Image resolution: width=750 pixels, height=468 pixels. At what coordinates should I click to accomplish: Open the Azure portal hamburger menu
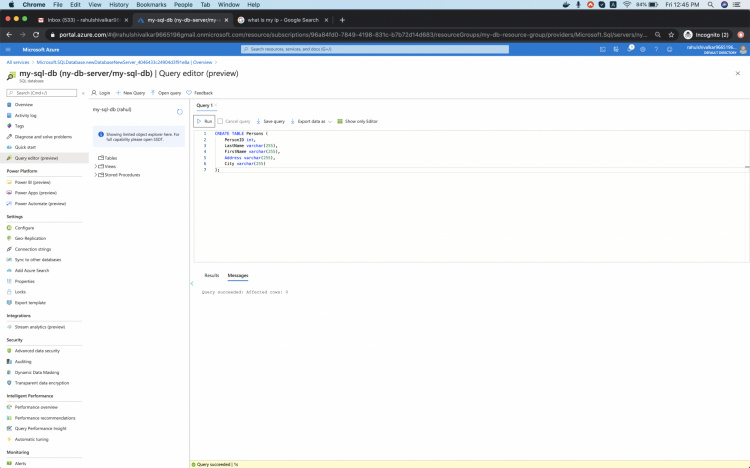(10, 48)
